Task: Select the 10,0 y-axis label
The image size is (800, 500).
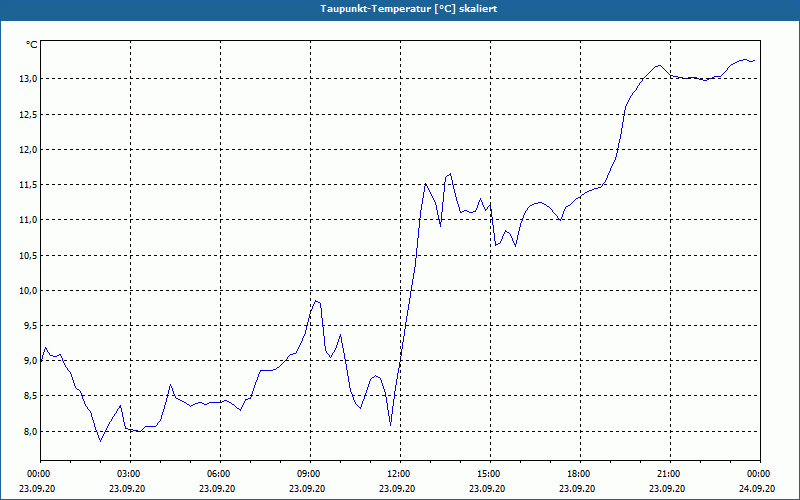Action: point(29,290)
